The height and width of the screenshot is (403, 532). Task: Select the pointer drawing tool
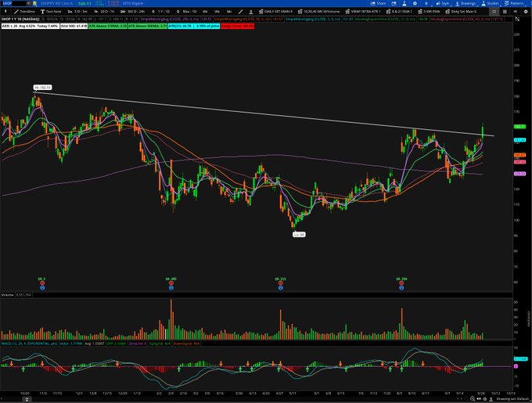point(5,12)
